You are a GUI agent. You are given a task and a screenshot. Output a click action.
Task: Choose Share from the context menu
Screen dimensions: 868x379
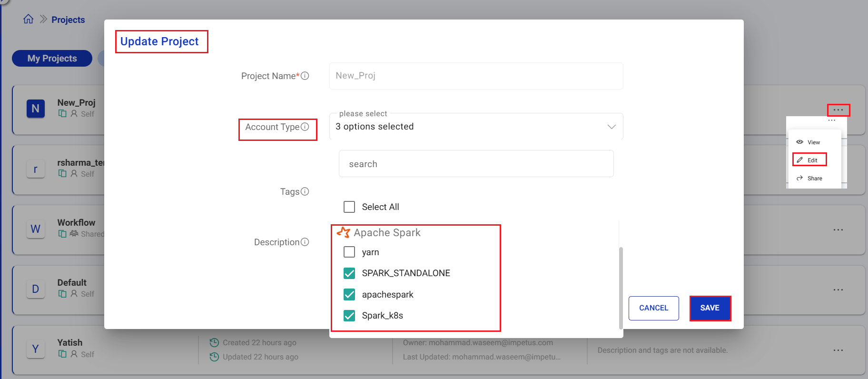pyautogui.click(x=809, y=178)
